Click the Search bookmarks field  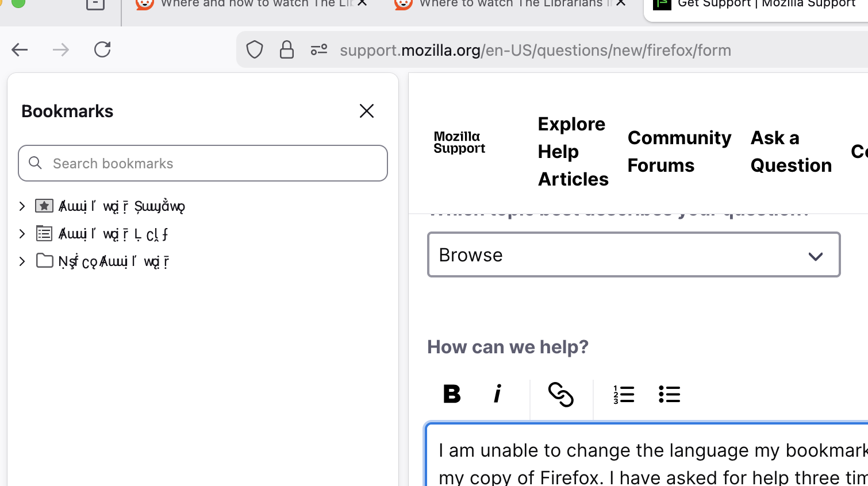coord(203,164)
